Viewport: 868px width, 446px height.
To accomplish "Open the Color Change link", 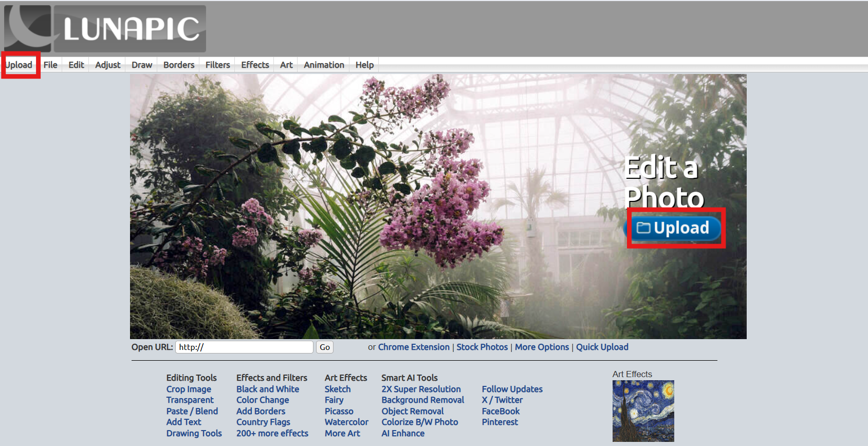I will (263, 400).
